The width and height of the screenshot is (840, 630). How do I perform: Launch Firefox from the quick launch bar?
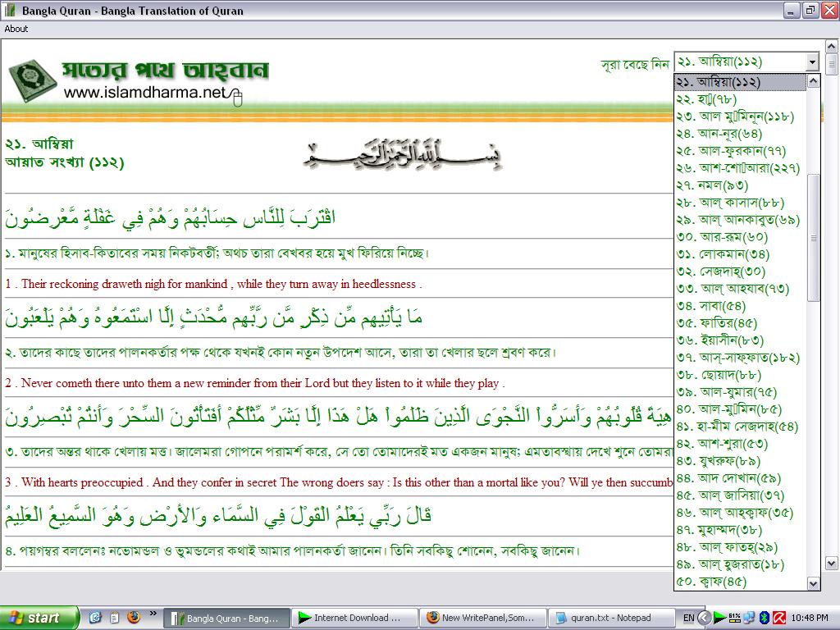[134, 617]
